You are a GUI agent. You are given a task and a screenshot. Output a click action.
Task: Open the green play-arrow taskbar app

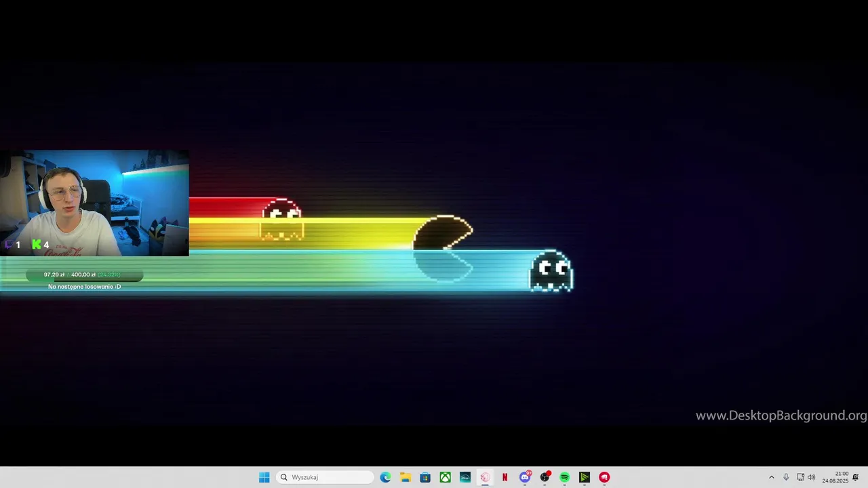[x=585, y=477]
